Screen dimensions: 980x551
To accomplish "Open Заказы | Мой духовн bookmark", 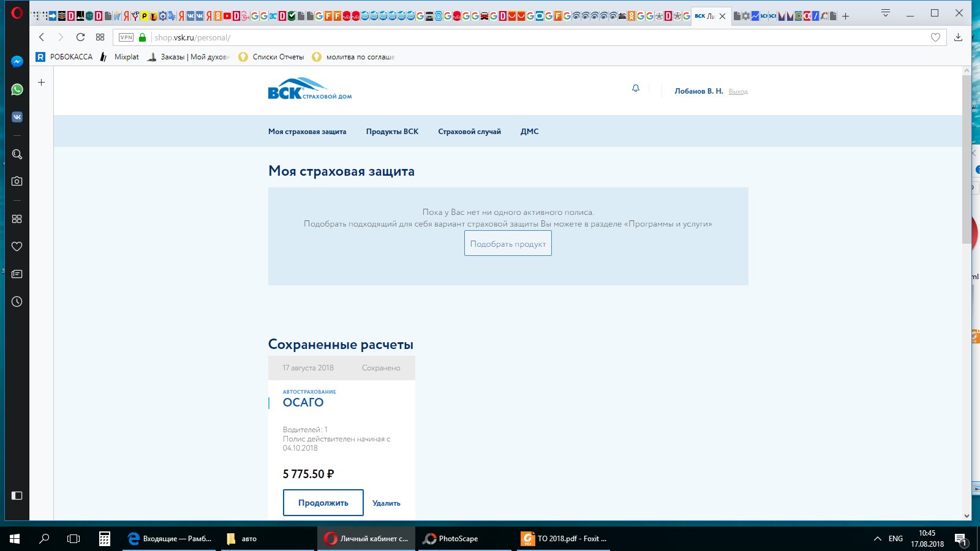I will (189, 57).
